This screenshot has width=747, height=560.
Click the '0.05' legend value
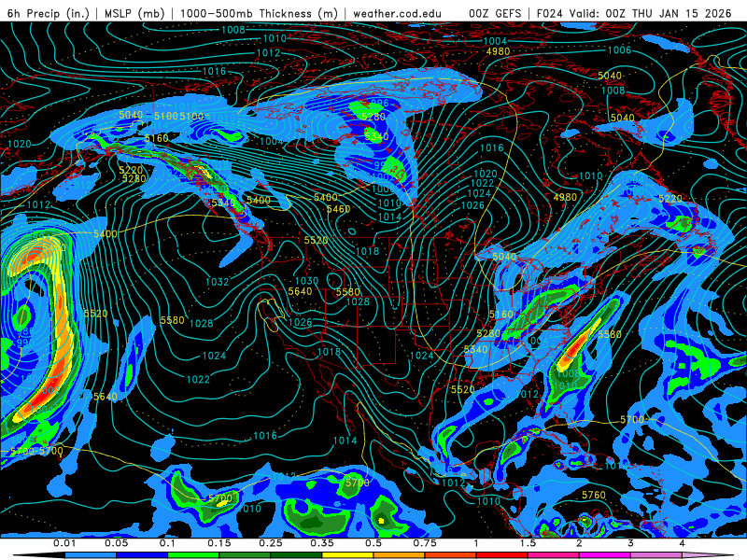pyautogui.click(x=116, y=543)
